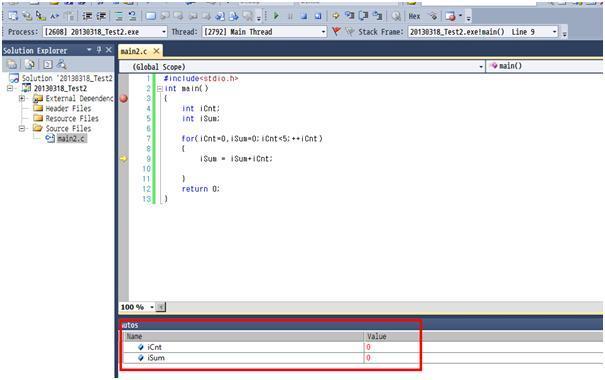This screenshot has width=605, height=380.
Task: Pin the Solution Explorer panel
Action: 99,50
